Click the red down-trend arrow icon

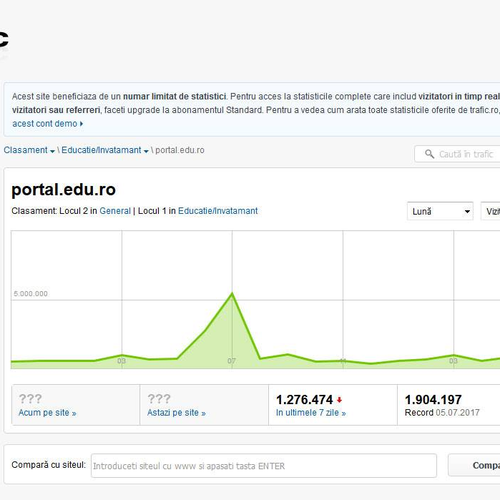(339, 400)
